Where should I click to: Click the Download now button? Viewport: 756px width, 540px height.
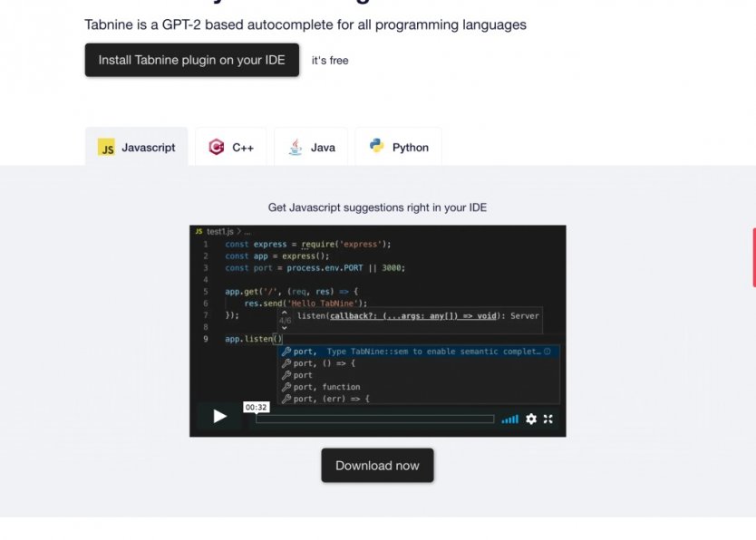tap(377, 466)
